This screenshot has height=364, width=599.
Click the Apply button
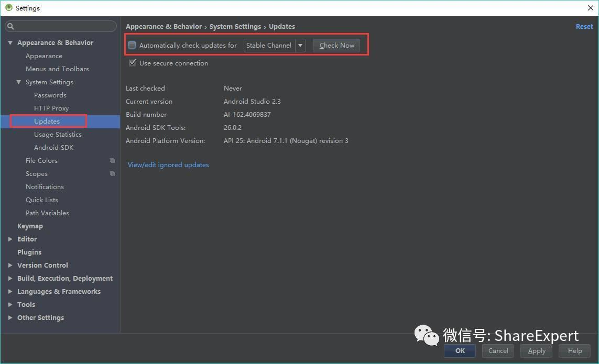(536, 350)
